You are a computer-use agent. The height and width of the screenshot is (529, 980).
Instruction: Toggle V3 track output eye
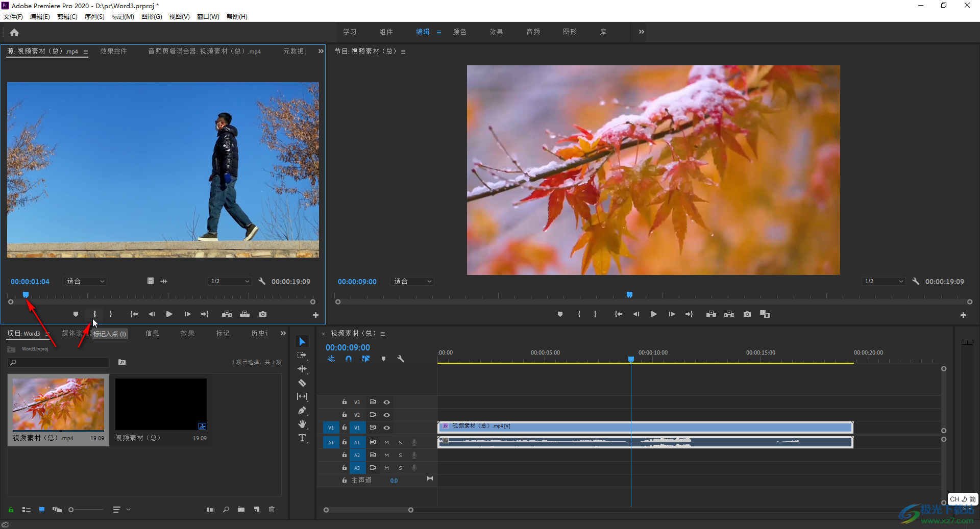pyautogui.click(x=387, y=402)
